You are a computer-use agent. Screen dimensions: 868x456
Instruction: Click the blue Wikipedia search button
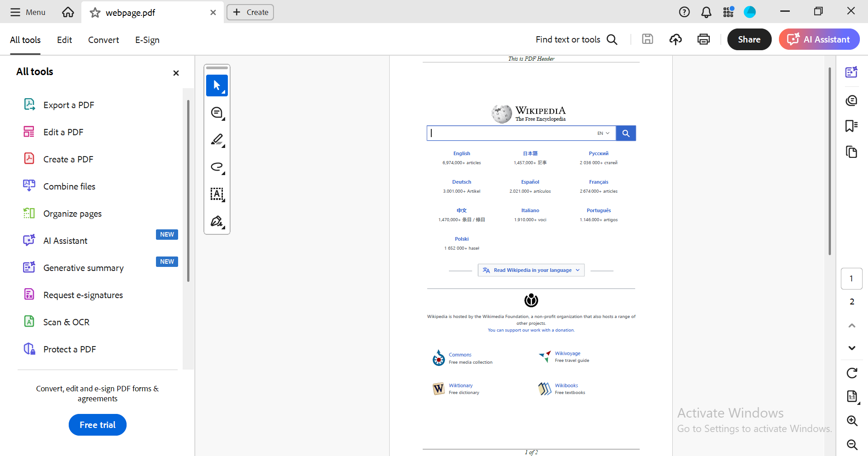pyautogui.click(x=626, y=133)
